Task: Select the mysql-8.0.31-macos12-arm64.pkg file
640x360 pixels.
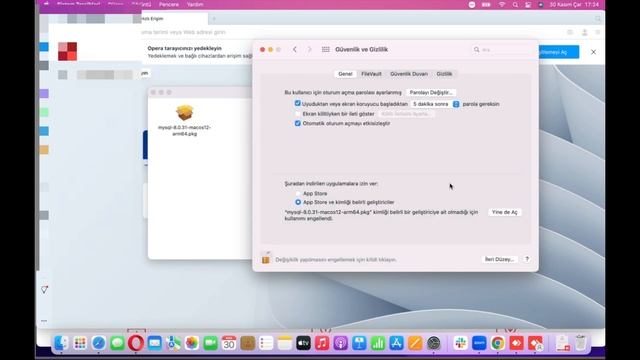Action: pyautogui.click(x=184, y=121)
